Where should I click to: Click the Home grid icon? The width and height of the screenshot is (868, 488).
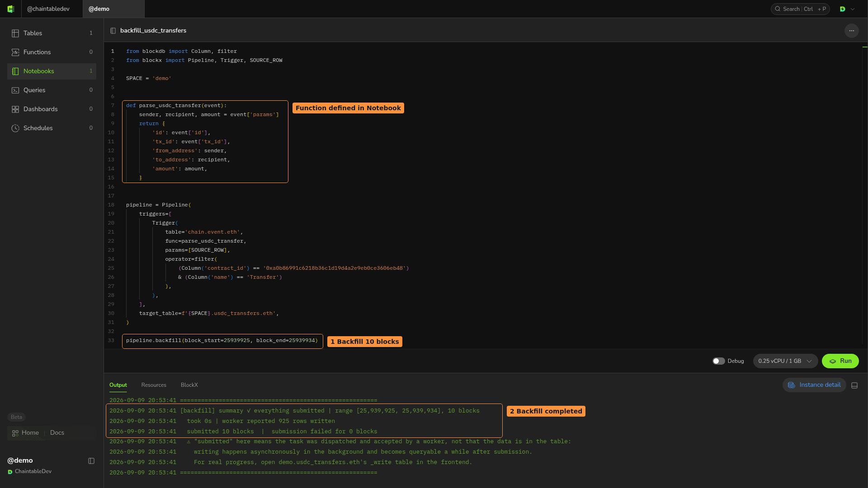click(15, 433)
